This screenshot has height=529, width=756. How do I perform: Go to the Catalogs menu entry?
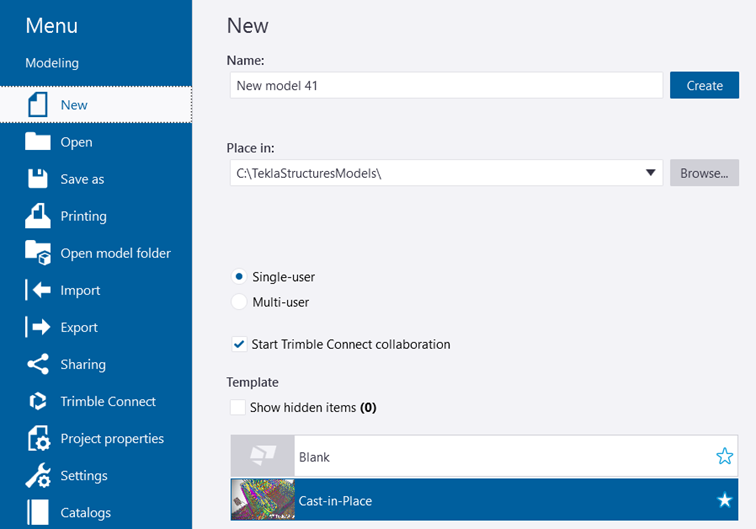(86, 513)
